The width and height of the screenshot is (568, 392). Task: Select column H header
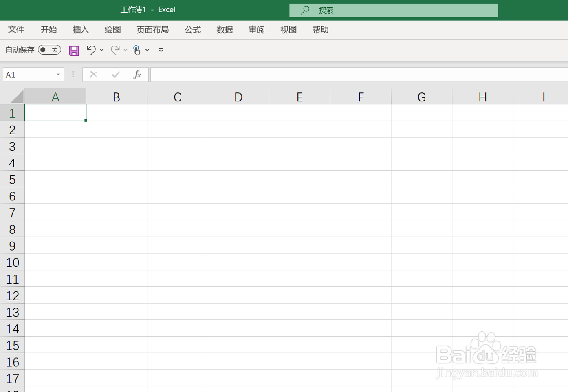pos(483,97)
